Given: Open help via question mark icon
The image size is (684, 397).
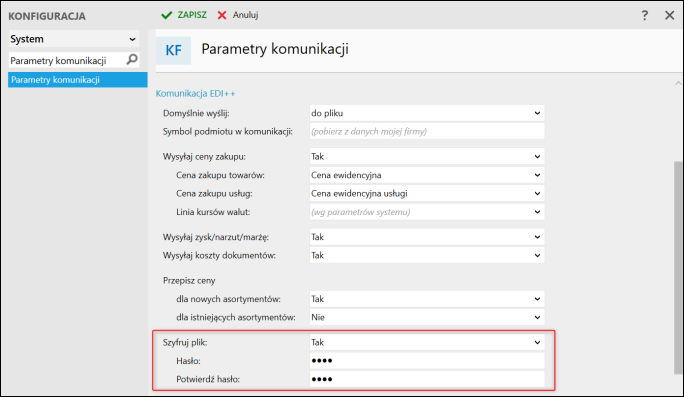Looking at the screenshot, I should tap(645, 15).
